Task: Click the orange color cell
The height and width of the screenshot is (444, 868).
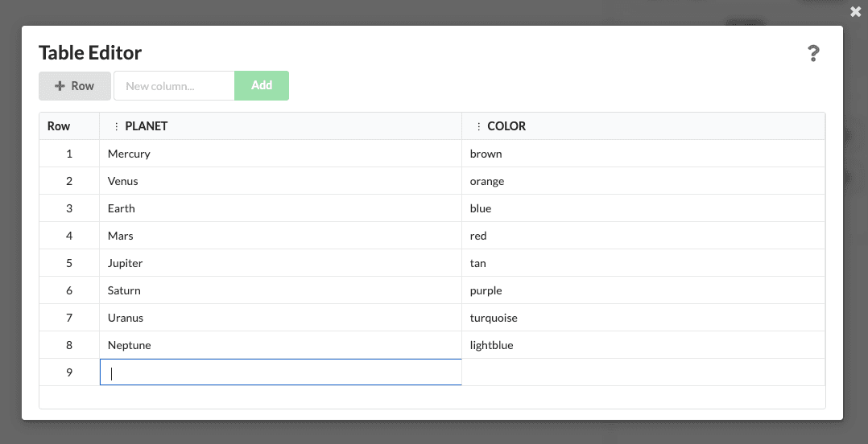Action: [x=643, y=181]
